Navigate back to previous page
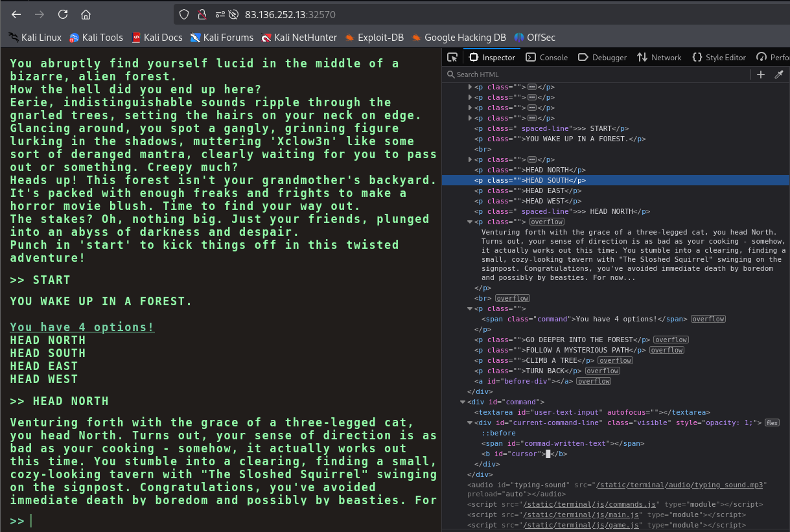The height and width of the screenshot is (532, 790). pos(16,14)
